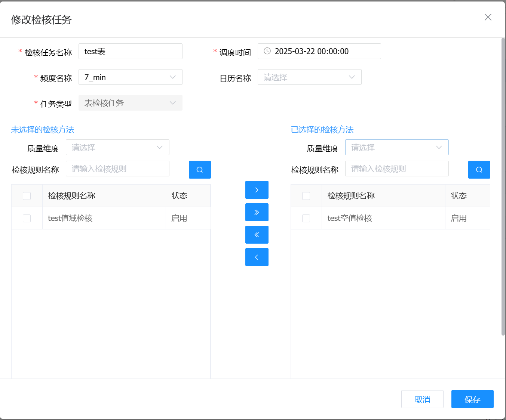506x420 pixels.
Task: Expand 质量维度 dropdown under selected methods
Action: pyautogui.click(x=396, y=147)
